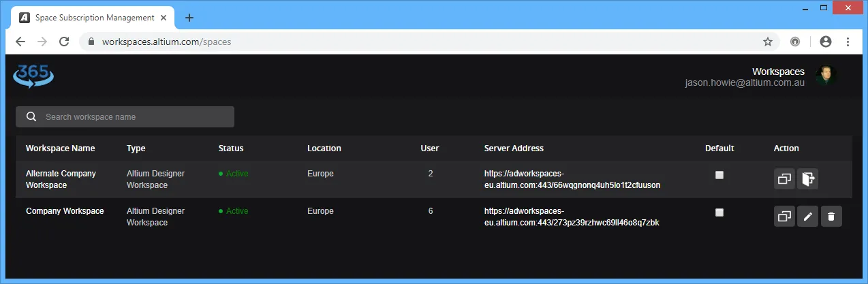Viewport: 868px width, 284px height.
Task: Open the Chrome three-dot menu
Action: pos(848,42)
